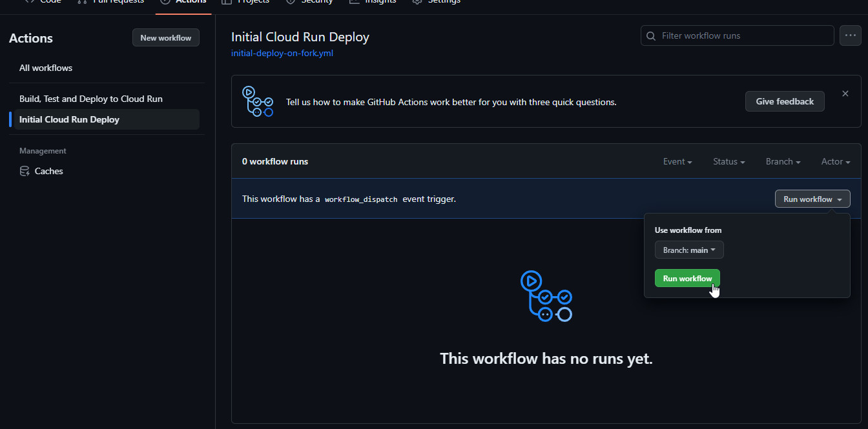The width and height of the screenshot is (868, 429).
Task: Click the Give feedback button
Action: point(785,101)
